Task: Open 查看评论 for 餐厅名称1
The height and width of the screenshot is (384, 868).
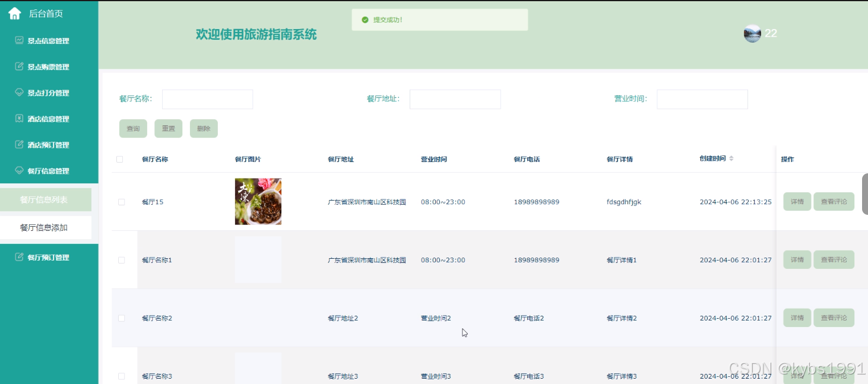Action: point(834,259)
